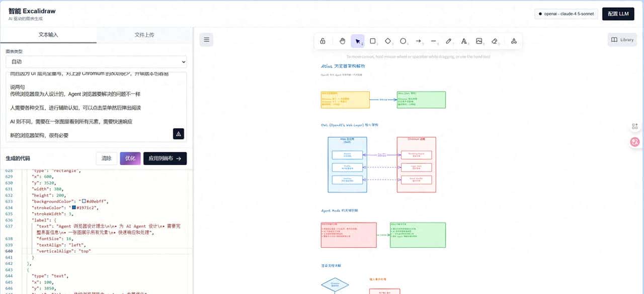
Task: Click the yellow rectangle in the canvas diagram
Action: 345,100
